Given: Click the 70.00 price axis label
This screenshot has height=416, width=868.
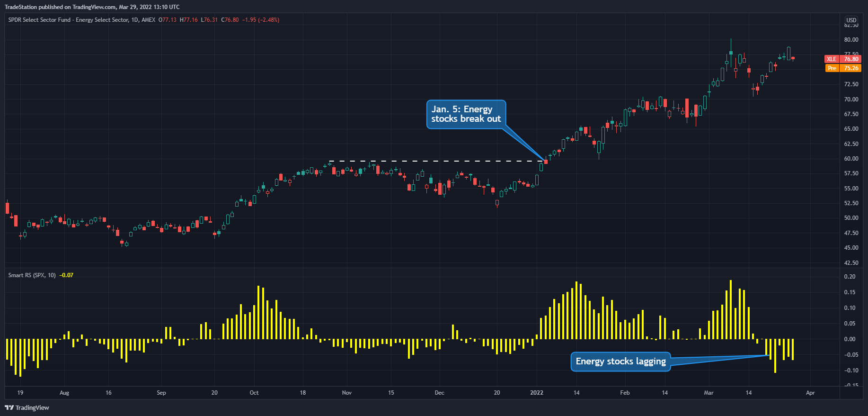Looking at the screenshot, I should pyautogui.click(x=851, y=99).
